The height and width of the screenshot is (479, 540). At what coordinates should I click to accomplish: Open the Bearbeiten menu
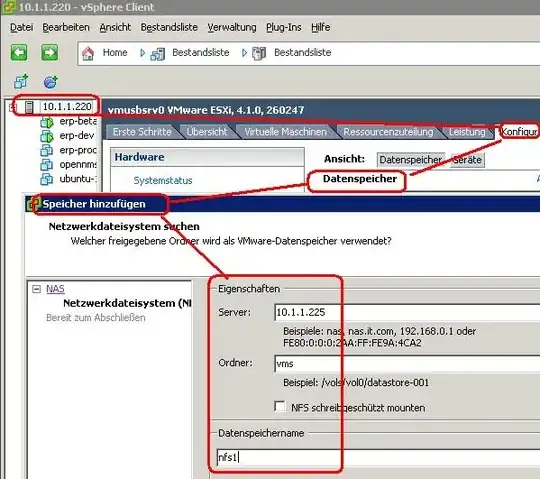coord(66,27)
